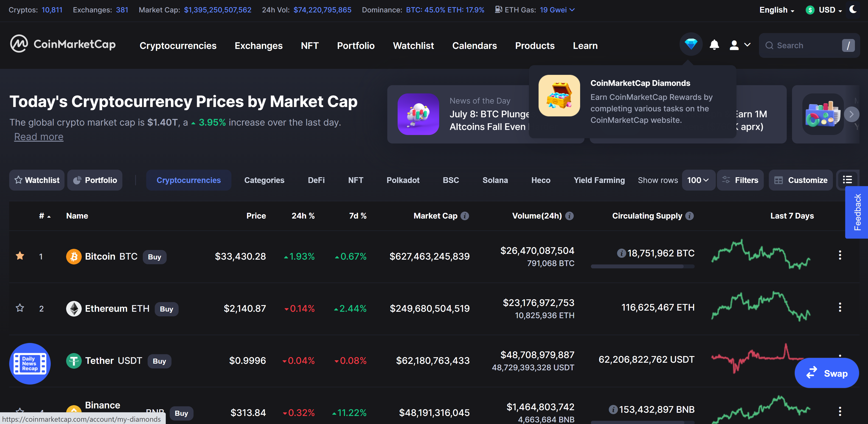
Task: Open the user account menu icon
Action: point(734,45)
